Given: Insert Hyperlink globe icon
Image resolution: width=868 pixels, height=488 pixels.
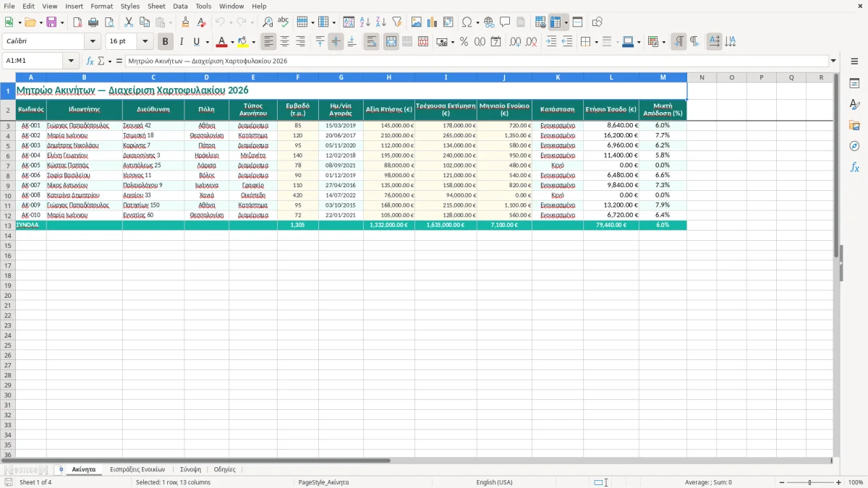Looking at the screenshot, I should (x=489, y=22).
